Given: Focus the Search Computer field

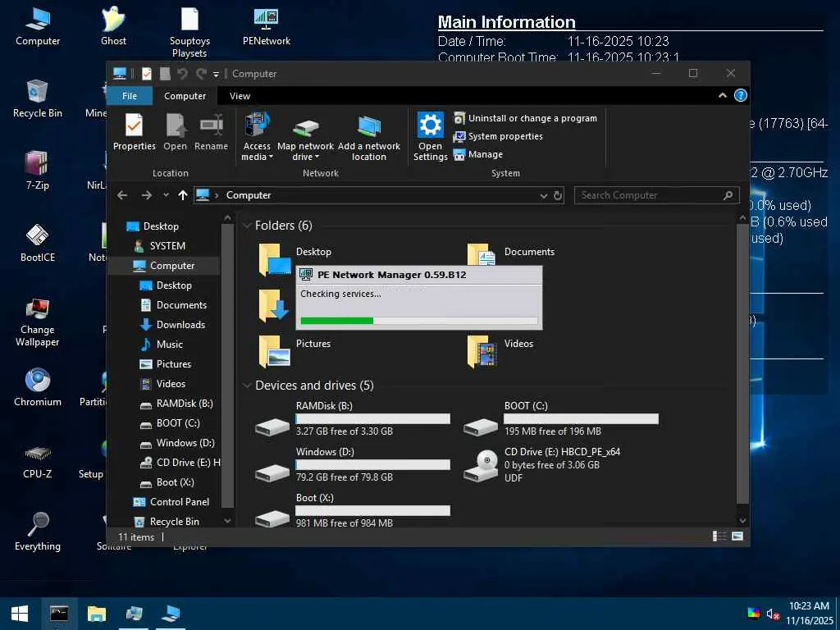Looking at the screenshot, I should point(657,195).
